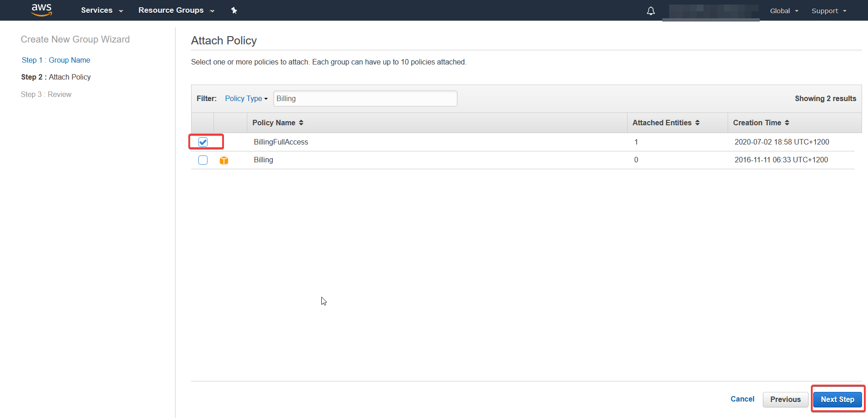Image resolution: width=868 pixels, height=418 pixels.
Task: Check the Billing policy checkbox
Action: (202, 160)
